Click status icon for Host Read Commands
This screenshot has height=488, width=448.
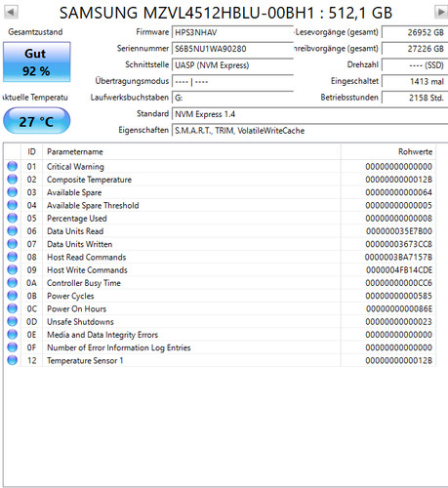13,257
